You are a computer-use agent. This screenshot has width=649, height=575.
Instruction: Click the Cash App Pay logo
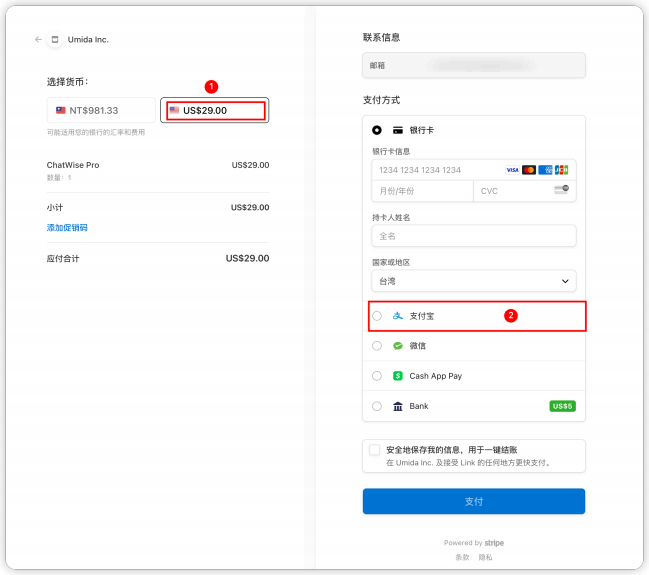tap(397, 376)
